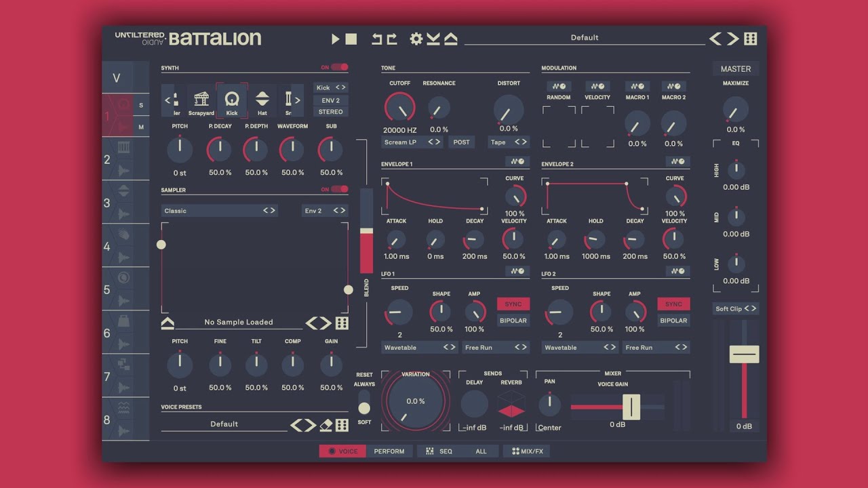
Task: Toggle LFO 2 BIPOLAR button
Action: click(x=673, y=321)
